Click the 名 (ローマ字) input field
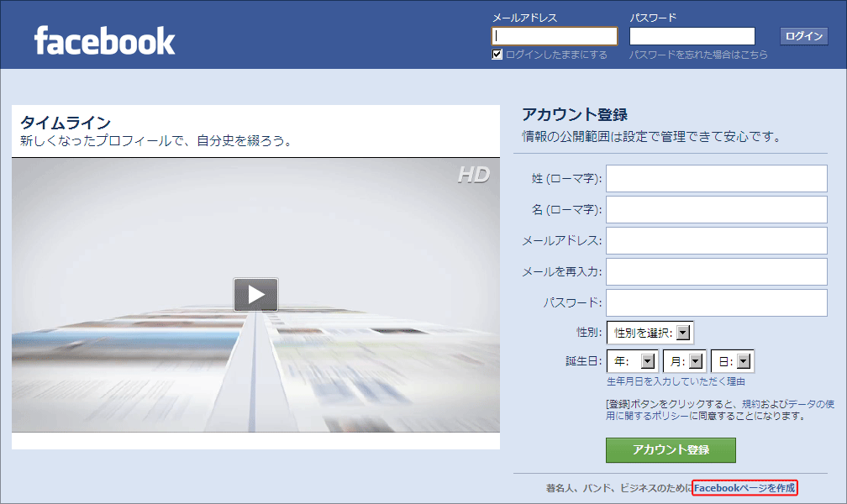This screenshot has height=504, width=847. [x=716, y=210]
